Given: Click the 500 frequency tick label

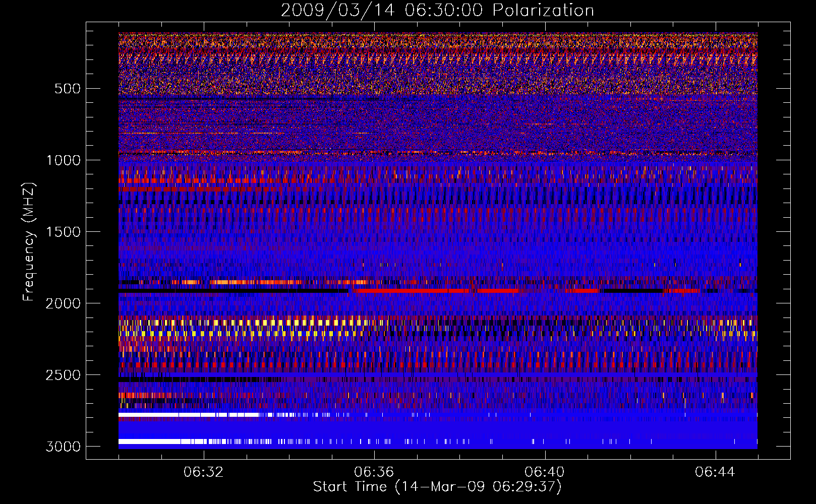Looking at the screenshot, I should pyautogui.click(x=68, y=89).
